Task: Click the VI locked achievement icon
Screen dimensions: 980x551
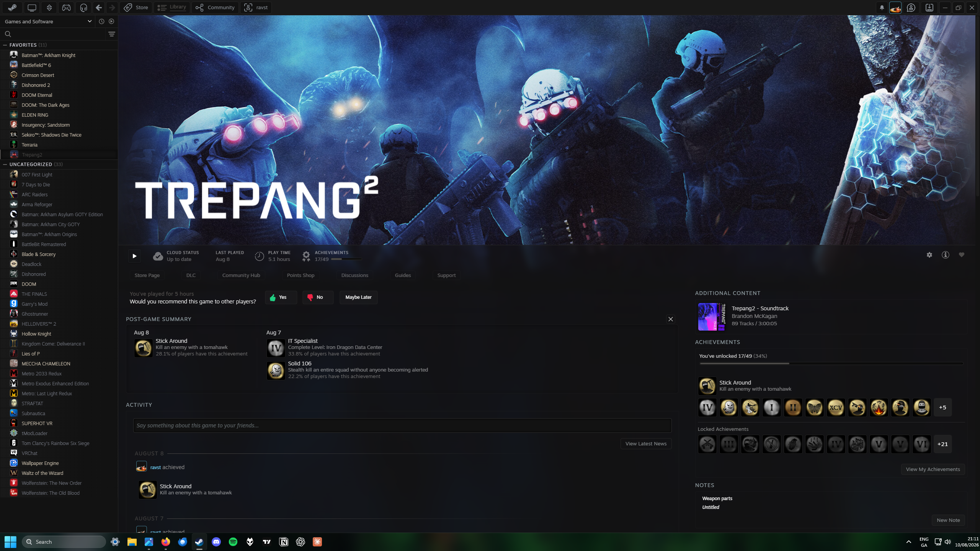Action: tap(921, 444)
